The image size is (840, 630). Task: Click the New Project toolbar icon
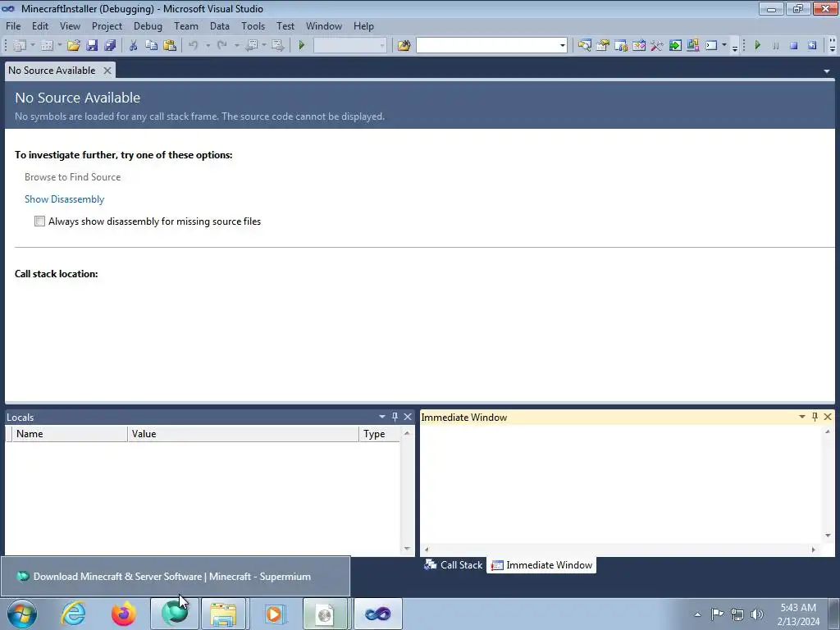click(20, 46)
